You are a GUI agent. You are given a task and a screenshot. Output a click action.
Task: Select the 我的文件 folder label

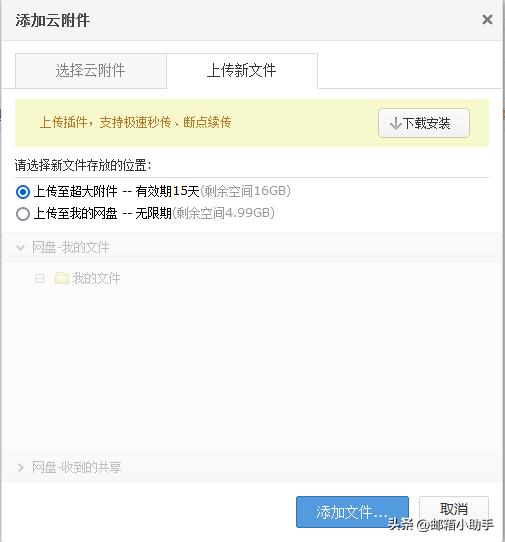coord(96,278)
